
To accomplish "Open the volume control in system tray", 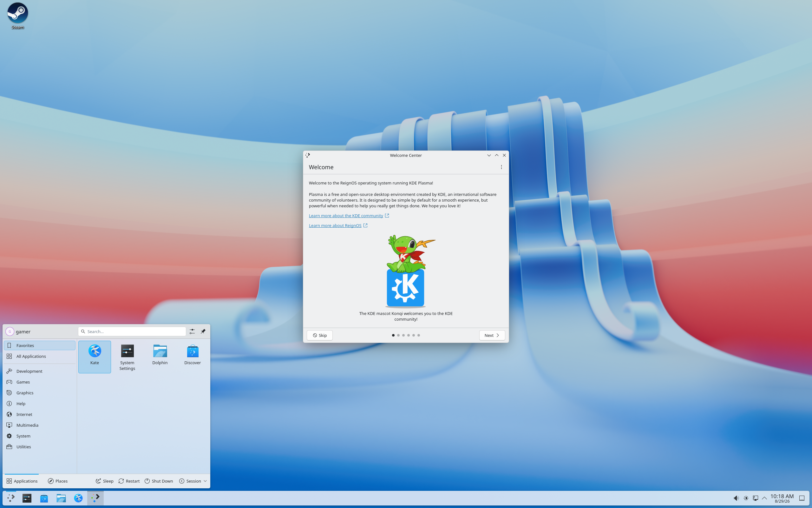I will tap(736, 498).
